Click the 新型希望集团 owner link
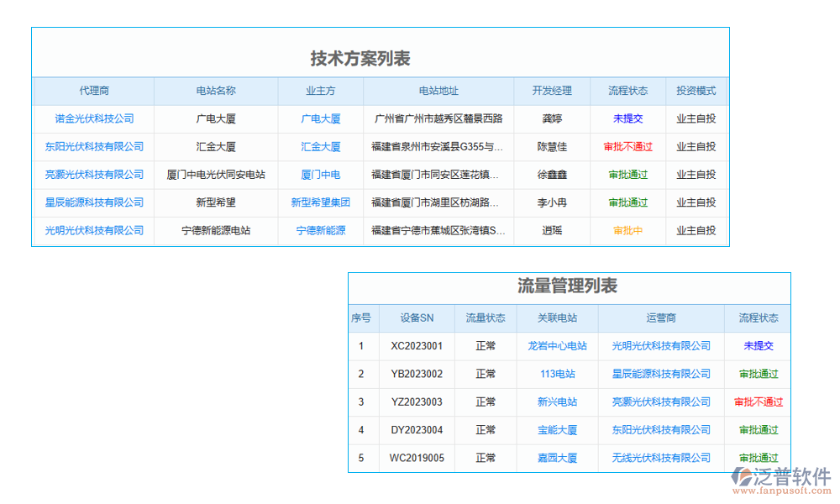 [321, 202]
